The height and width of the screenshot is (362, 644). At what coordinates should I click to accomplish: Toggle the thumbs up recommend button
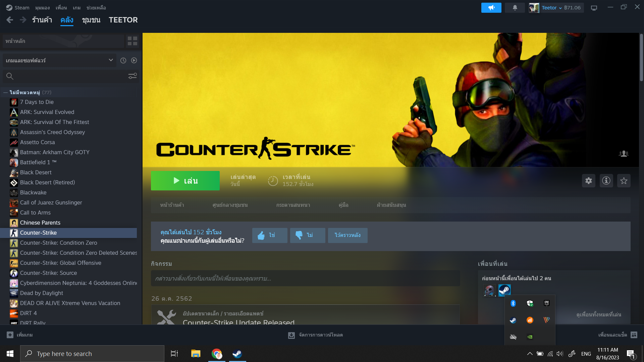click(270, 235)
